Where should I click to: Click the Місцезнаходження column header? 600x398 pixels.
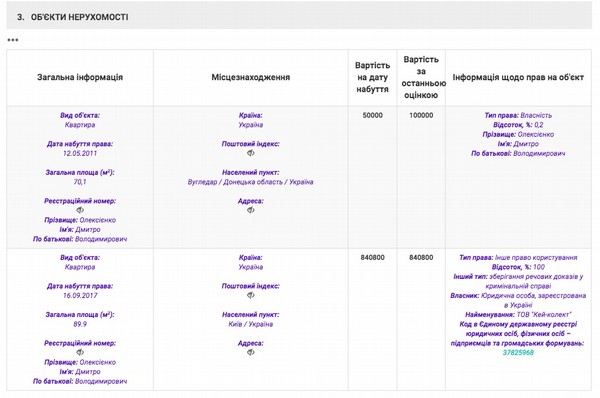(251, 77)
